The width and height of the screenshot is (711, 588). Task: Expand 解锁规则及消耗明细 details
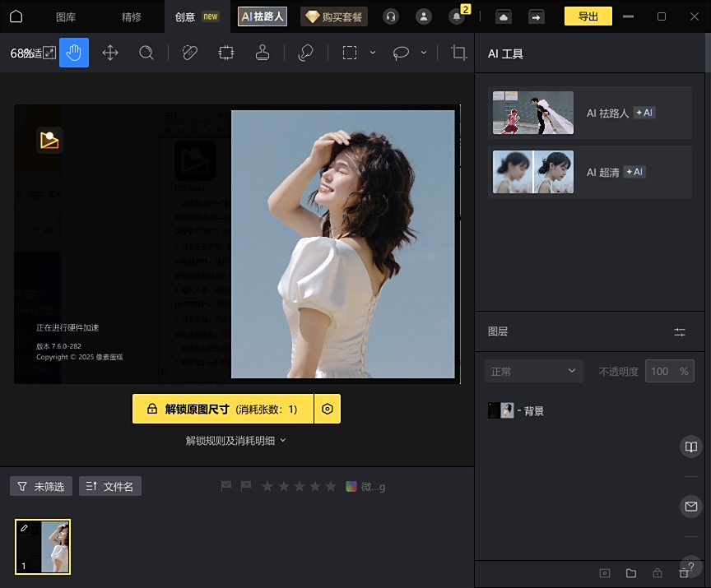(235, 441)
